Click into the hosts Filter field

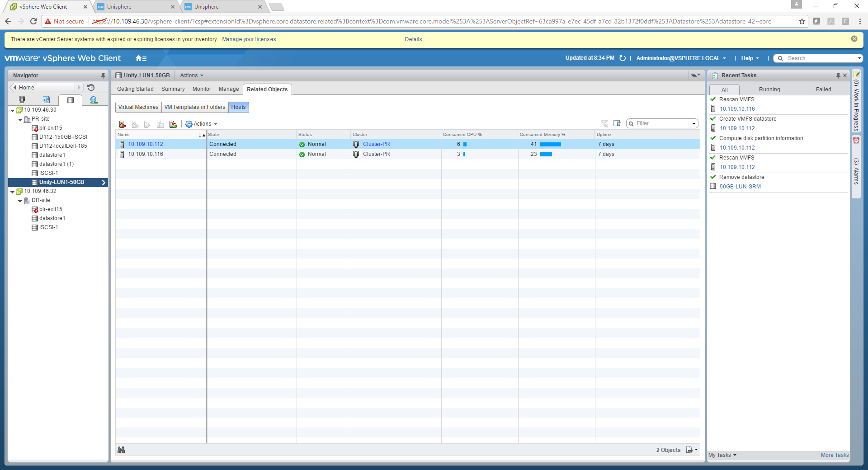coord(662,123)
